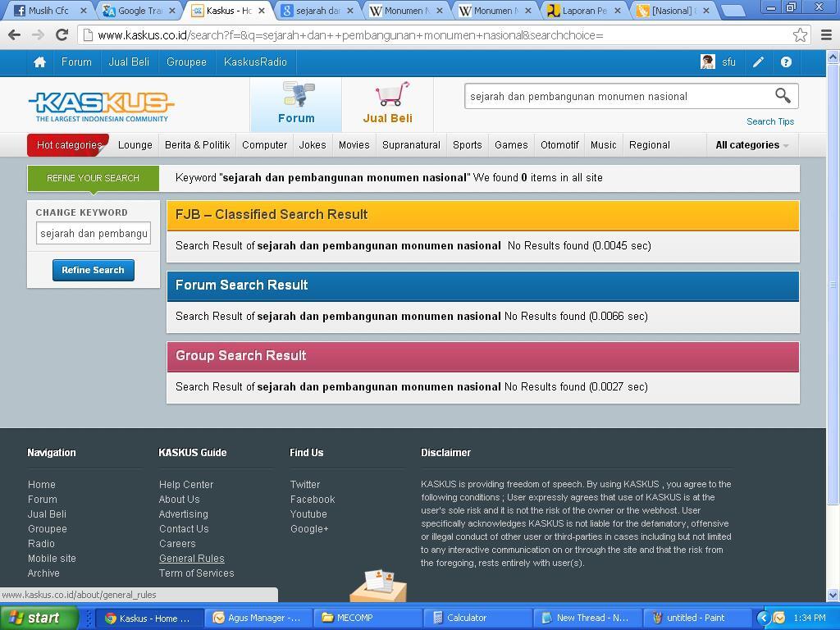
Task: Open the Lounge category
Action: pos(135,145)
